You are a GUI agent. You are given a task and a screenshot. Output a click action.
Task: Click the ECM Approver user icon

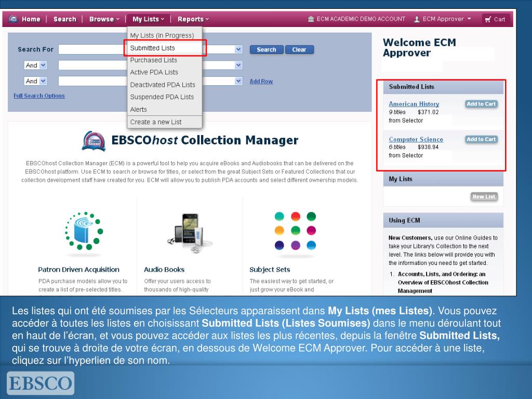(x=417, y=19)
